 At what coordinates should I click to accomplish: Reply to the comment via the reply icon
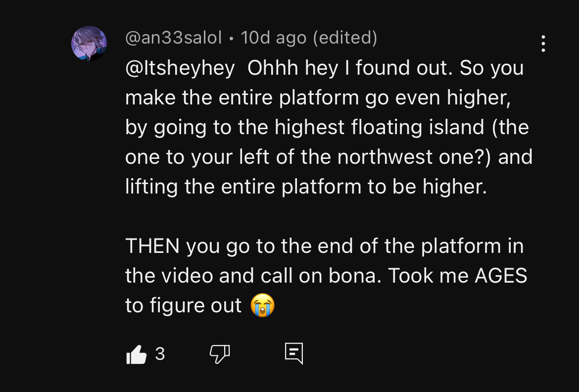[x=293, y=354]
